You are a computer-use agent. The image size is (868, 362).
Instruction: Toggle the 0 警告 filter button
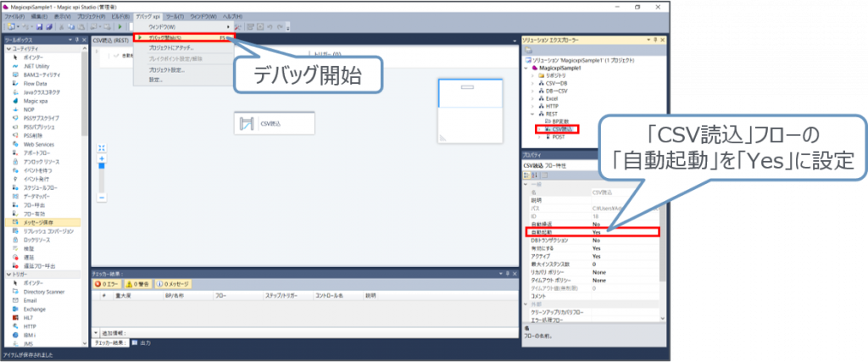click(x=138, y=283)
